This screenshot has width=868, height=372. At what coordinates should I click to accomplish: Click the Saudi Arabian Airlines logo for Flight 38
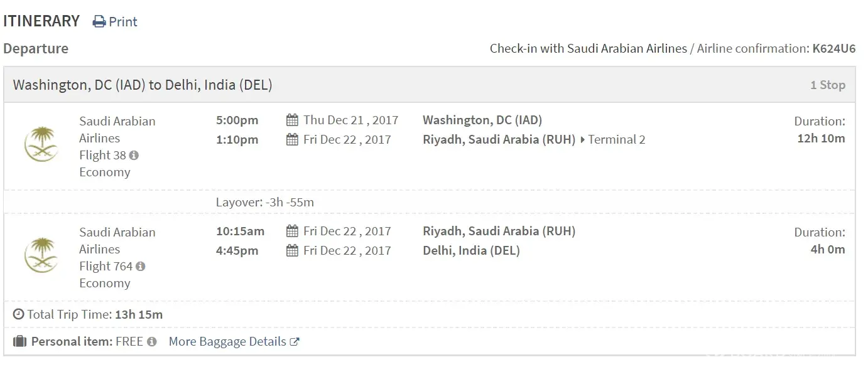point(41,145)
